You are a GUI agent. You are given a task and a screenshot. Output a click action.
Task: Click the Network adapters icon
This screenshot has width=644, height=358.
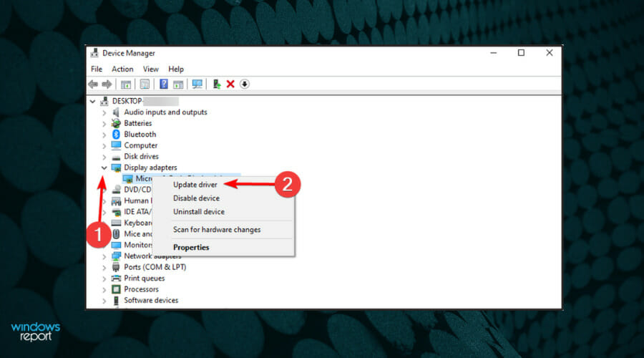(116, 256)
